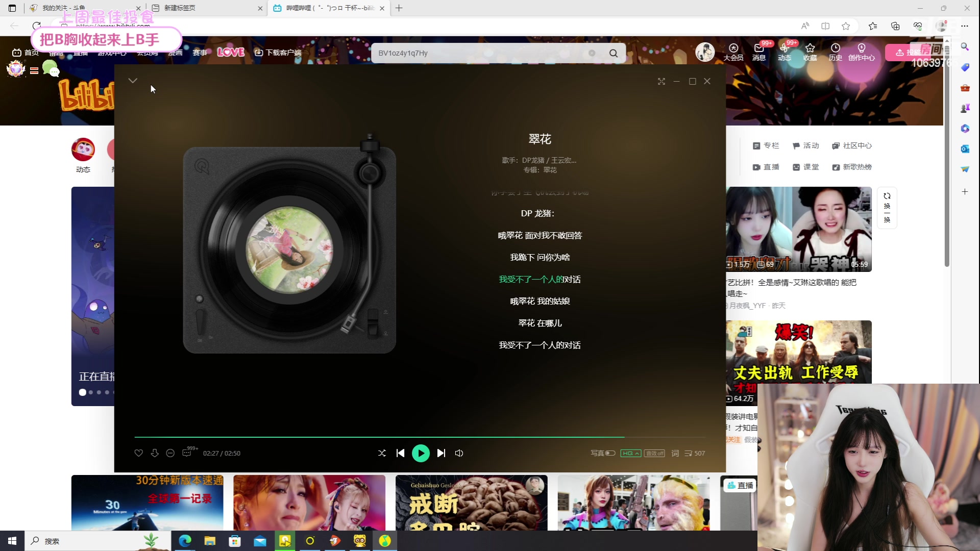Click the user avatar in Bilibili header

[x=705, y=52]
